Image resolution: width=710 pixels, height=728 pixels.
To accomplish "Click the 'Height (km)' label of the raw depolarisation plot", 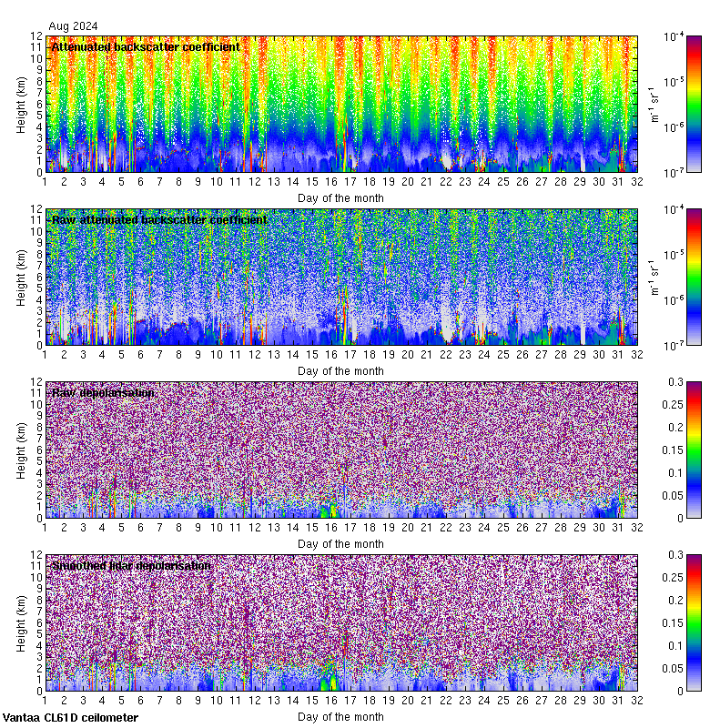I will (21, 450).
